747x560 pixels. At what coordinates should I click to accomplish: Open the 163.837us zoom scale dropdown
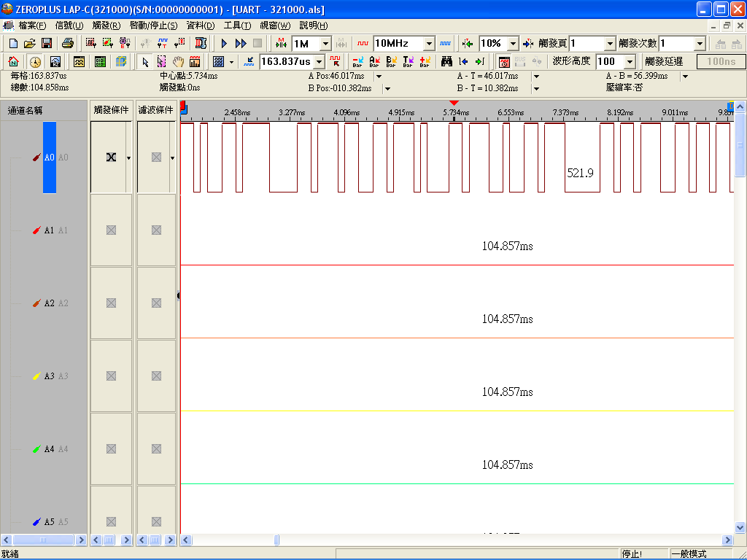(319, 62)
